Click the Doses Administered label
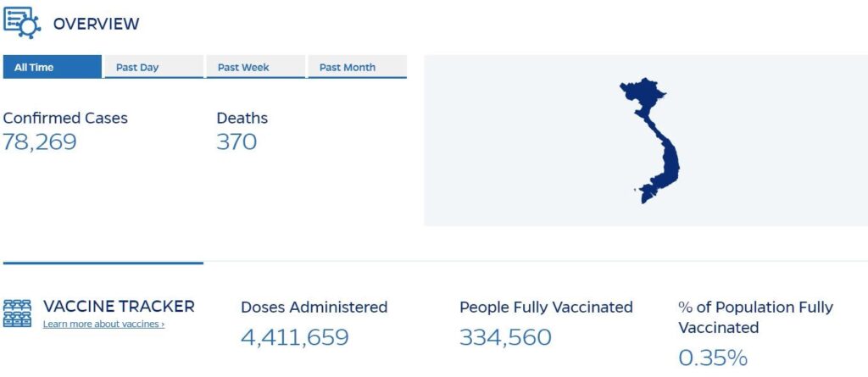The width and height of the screenshot is (868, 377). 314,307
